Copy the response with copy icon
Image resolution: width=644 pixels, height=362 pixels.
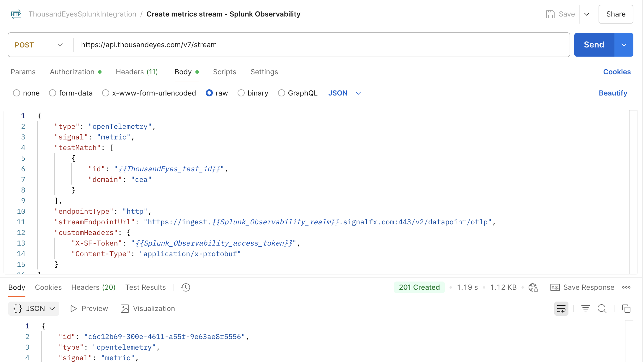point(626,309)
